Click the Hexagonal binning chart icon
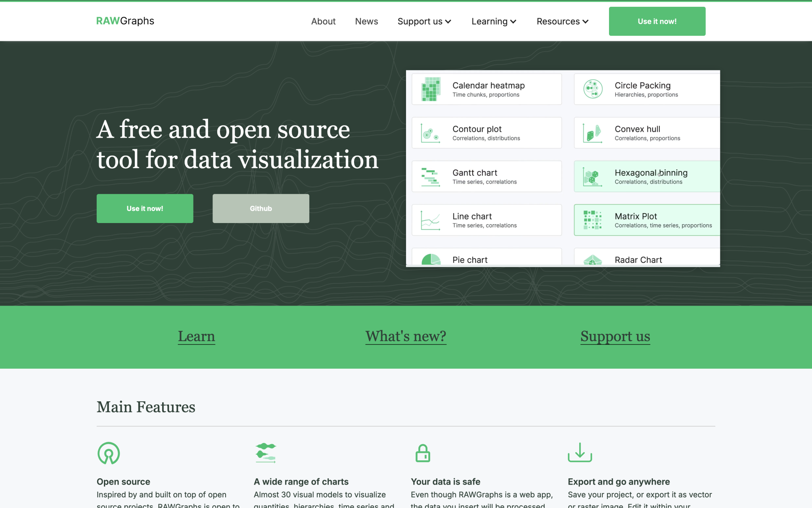This screenshot has width=812, height=508. click(x=592, y=177)
